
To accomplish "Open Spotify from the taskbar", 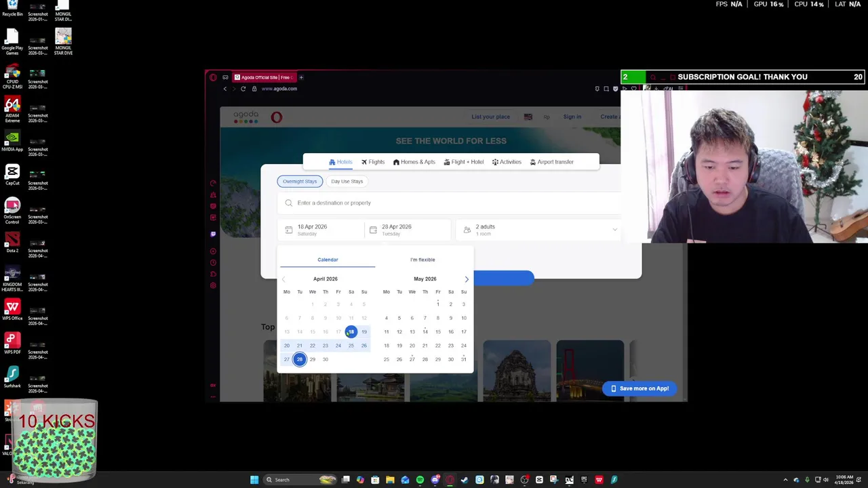I will [420, 480].
